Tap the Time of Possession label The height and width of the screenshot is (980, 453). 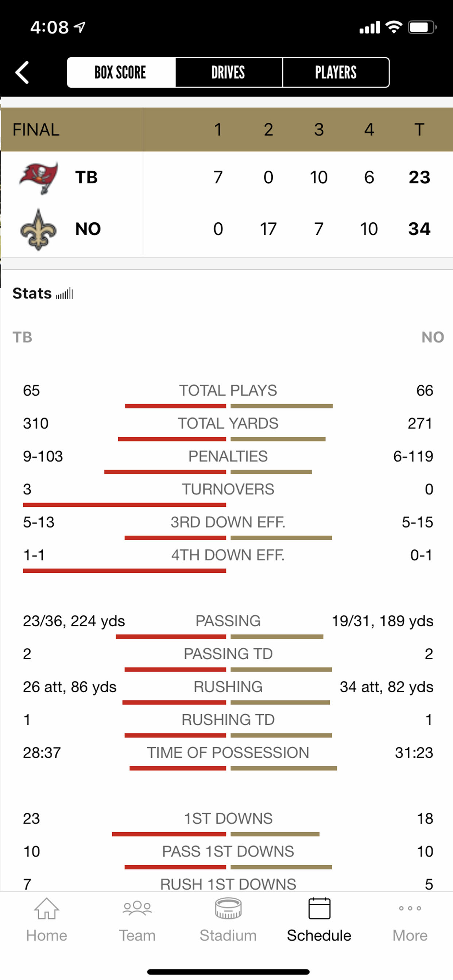228,752
